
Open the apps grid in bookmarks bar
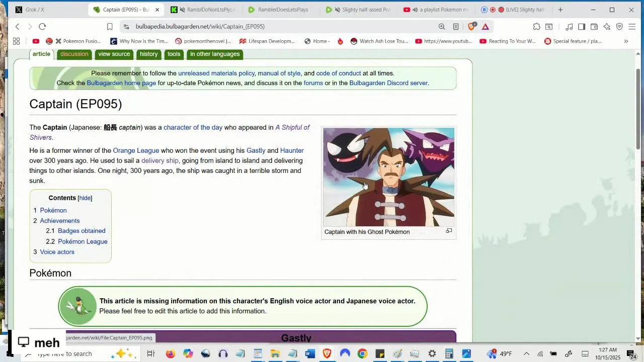tap(16, 41)
